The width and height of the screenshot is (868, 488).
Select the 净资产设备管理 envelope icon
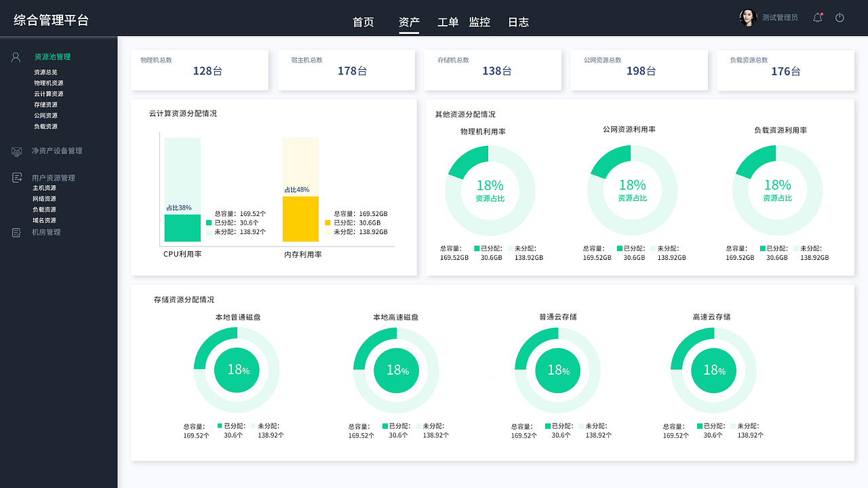[16, 151]
